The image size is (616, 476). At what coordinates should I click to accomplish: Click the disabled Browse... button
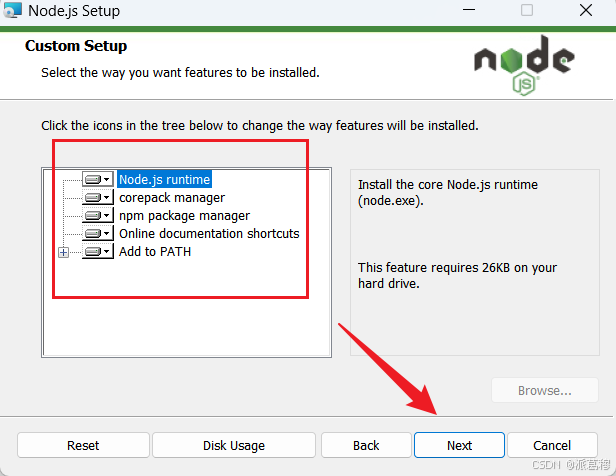[x=544, y=390]
